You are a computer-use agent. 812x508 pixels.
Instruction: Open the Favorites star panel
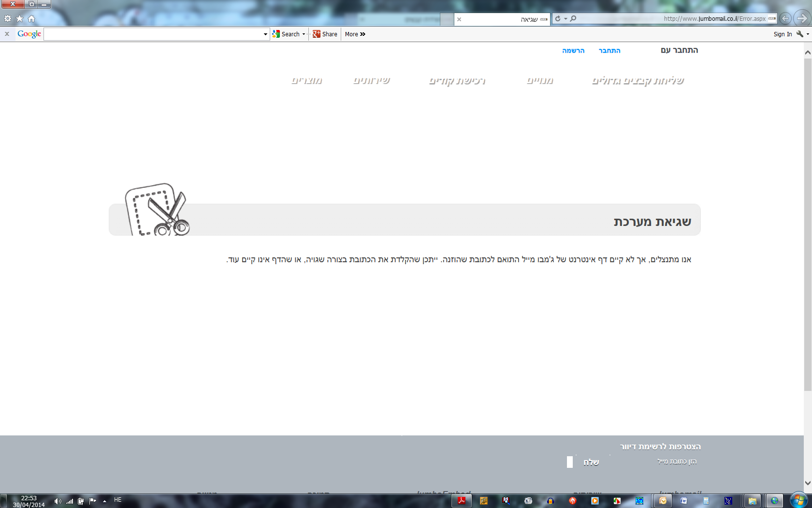[20, 18]
